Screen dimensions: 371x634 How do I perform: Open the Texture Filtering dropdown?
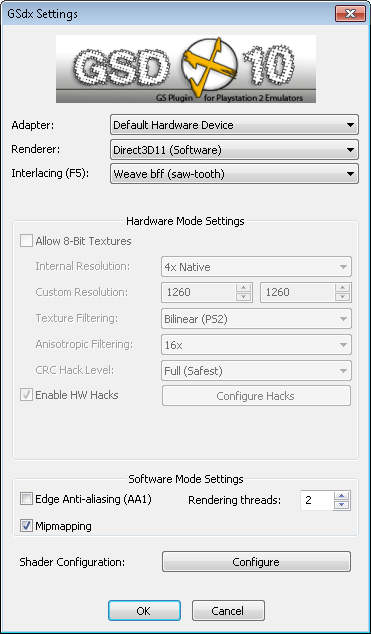click(256, 319)
